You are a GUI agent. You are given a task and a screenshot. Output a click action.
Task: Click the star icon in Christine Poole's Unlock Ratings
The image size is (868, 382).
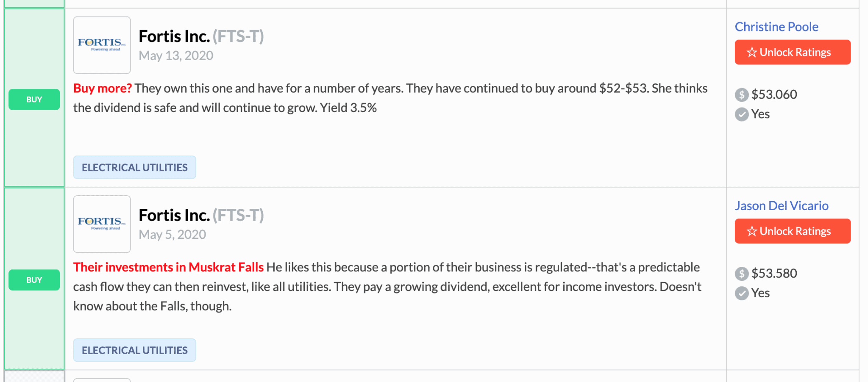point(751,52)
